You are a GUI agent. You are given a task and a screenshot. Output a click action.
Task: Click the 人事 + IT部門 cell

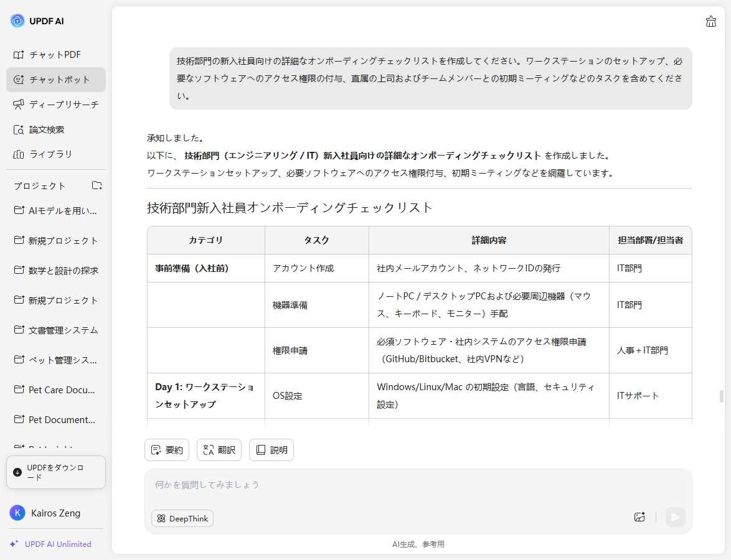point(650,350)
